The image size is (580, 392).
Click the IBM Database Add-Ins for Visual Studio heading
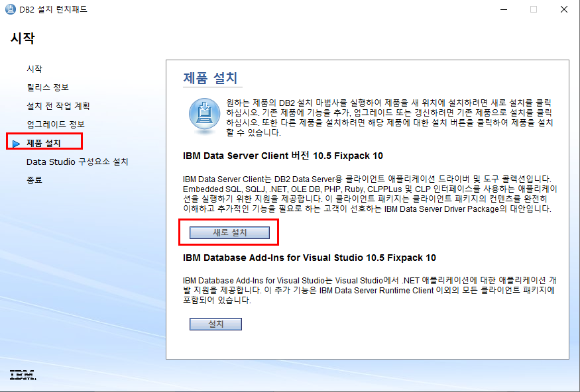(x=310, y=258)
